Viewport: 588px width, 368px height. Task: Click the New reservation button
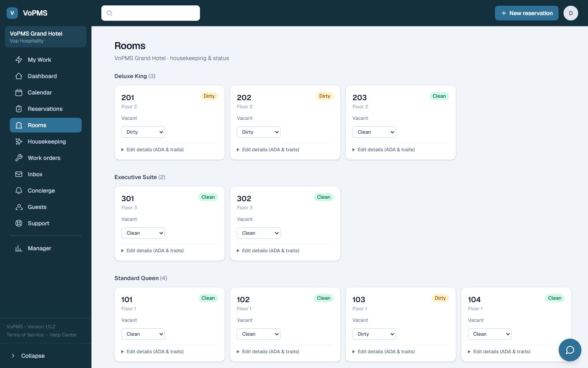point(527,13)
